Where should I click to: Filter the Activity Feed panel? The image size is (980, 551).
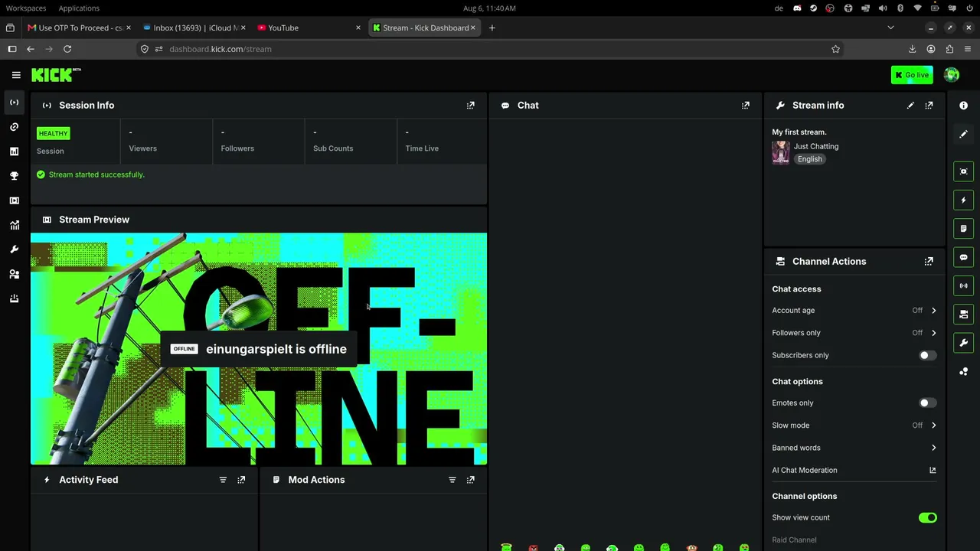point(223,480)
